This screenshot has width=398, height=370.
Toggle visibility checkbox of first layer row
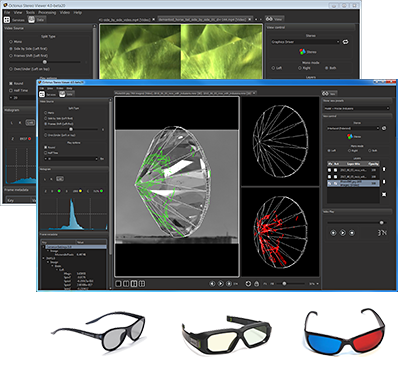(330, 170)
